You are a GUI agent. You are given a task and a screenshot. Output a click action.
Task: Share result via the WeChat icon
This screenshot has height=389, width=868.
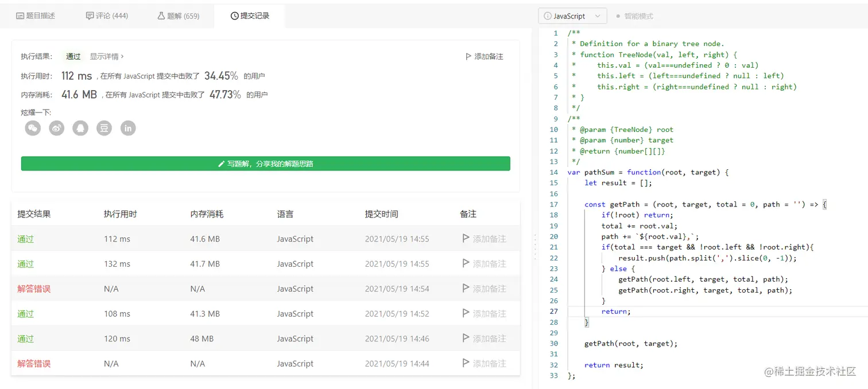click(x=33, y=128)
